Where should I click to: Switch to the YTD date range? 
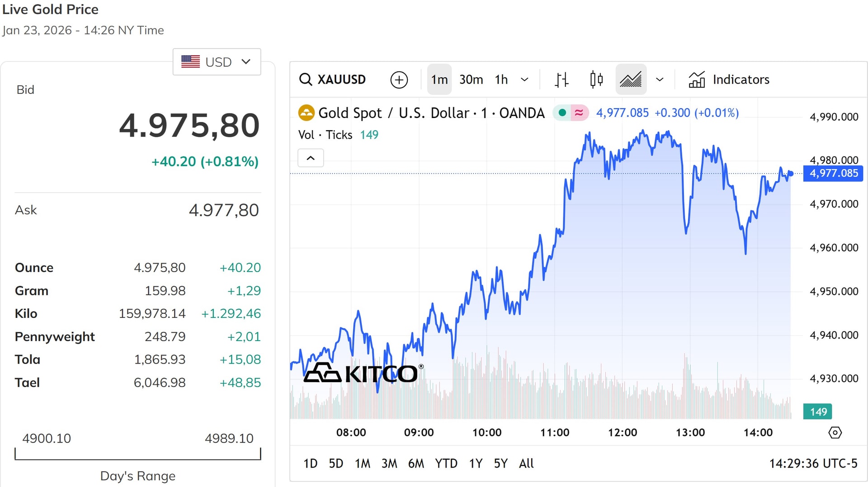446,463
